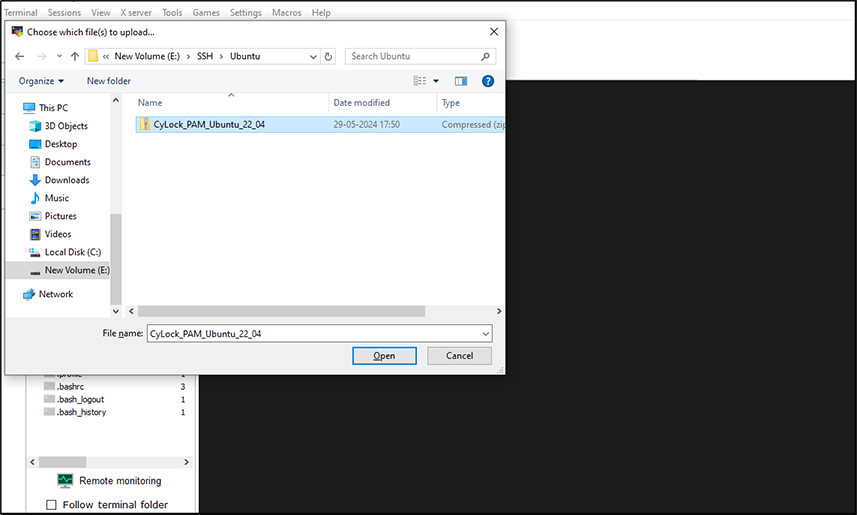Open the Organize dropdown menu

tap(41, 81)
